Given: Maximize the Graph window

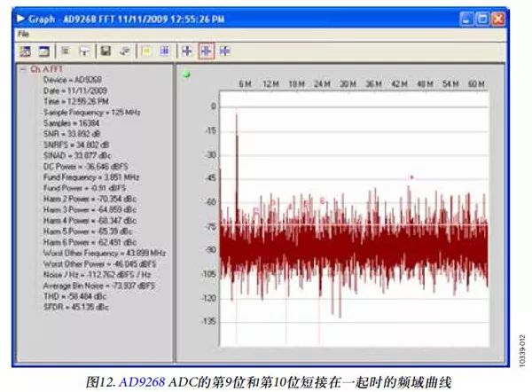Looking at the screenshot, I should coord(482,19).
